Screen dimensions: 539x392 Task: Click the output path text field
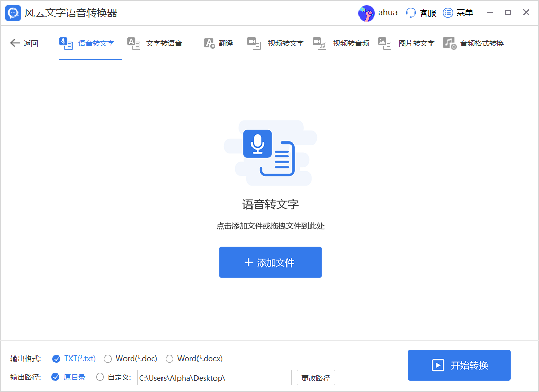(x=214, y=378)
